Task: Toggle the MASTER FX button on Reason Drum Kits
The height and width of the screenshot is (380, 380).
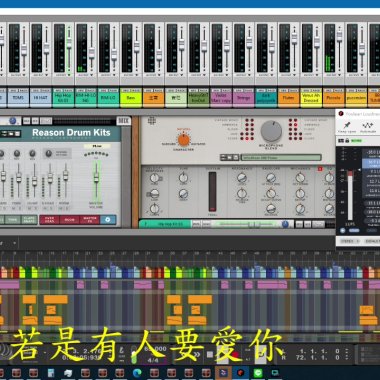Action: point(90,220)
